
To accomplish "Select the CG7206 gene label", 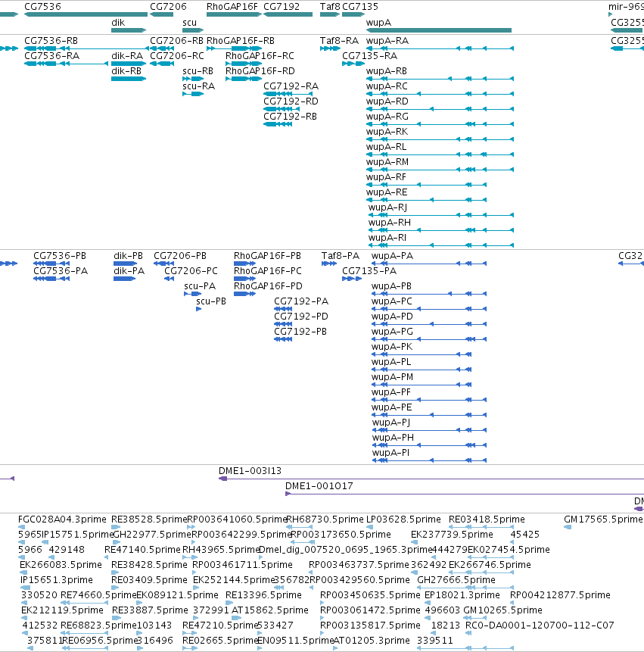I will 168,7.
